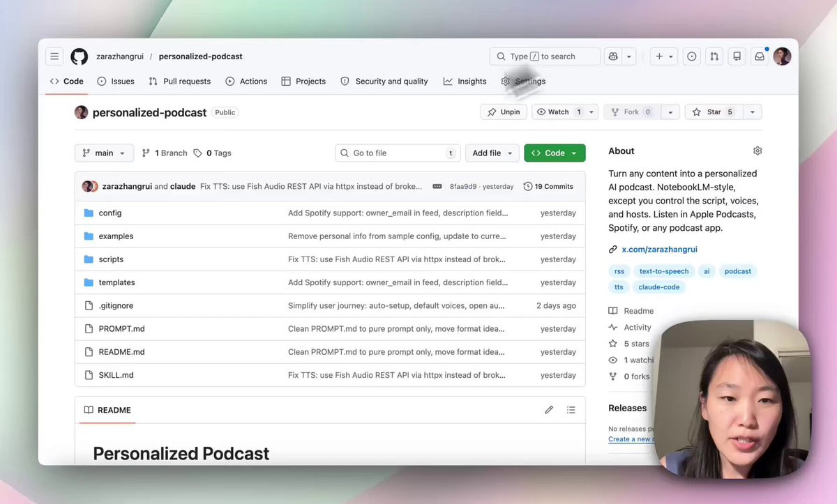Open the .gitignore file
The height and width of the screenshot is (504, 837).
[x=116, y=306]
